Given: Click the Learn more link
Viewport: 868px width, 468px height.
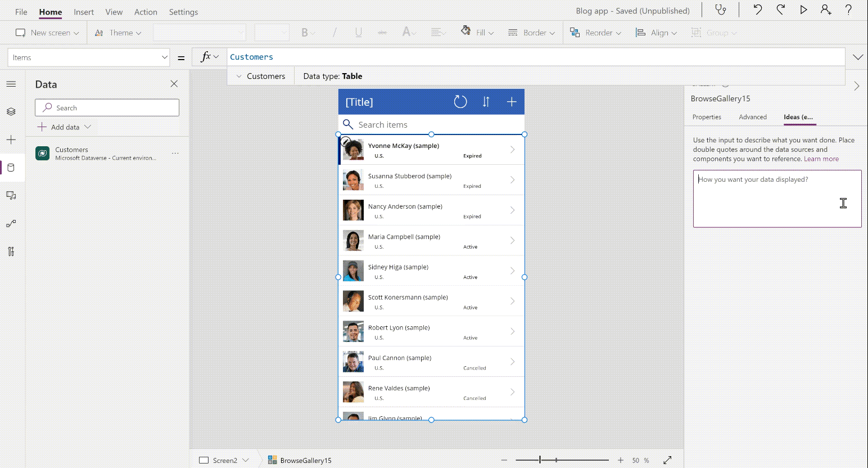Looking at the screenshot, I should pos(821,158).
